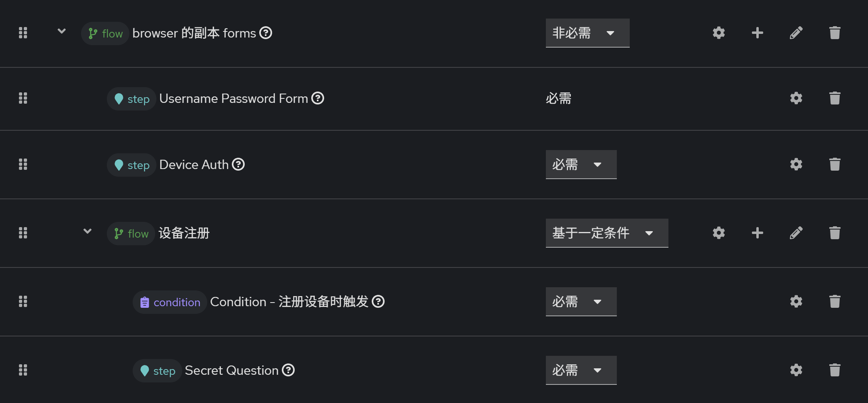Delete the Secret Question step
Screen dimensions: 868x403
tap(835, 370)
